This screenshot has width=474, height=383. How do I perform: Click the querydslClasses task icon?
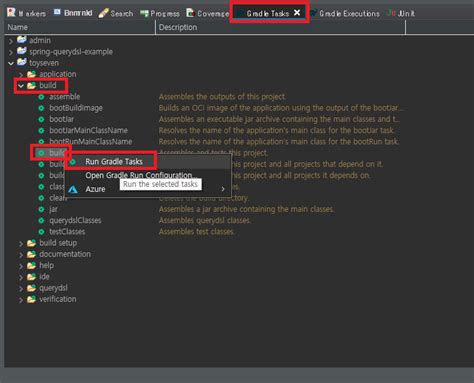(41, 221)
